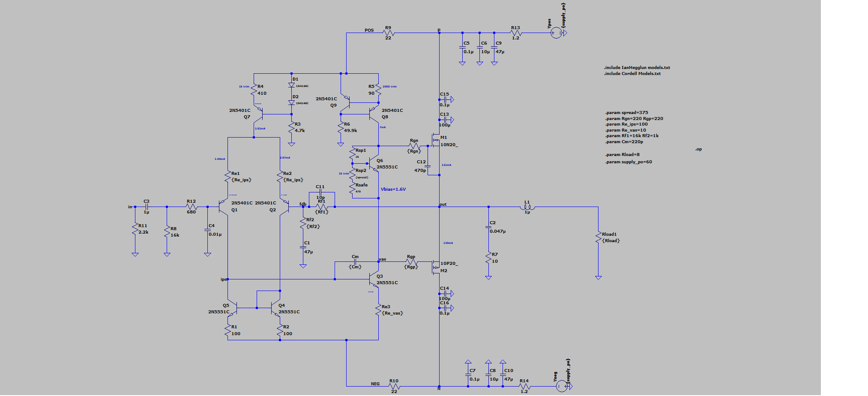868x396 pixels.
Task: Click the D1 1N4148C diode symbol
Action: (291, 85)
